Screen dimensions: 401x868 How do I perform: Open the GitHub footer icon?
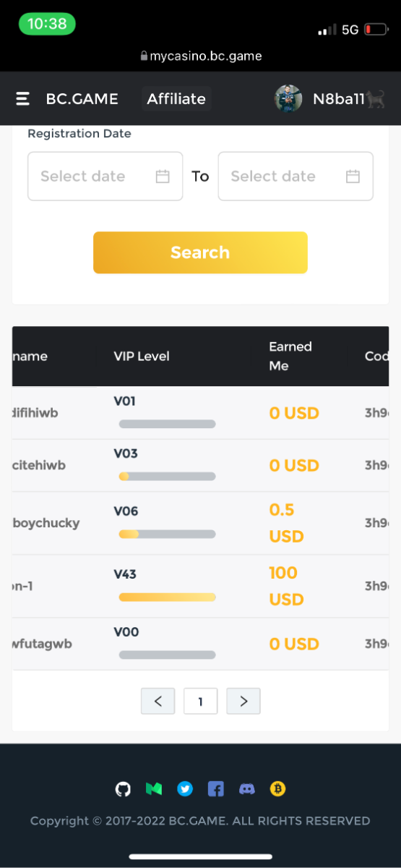pos(124,788)
